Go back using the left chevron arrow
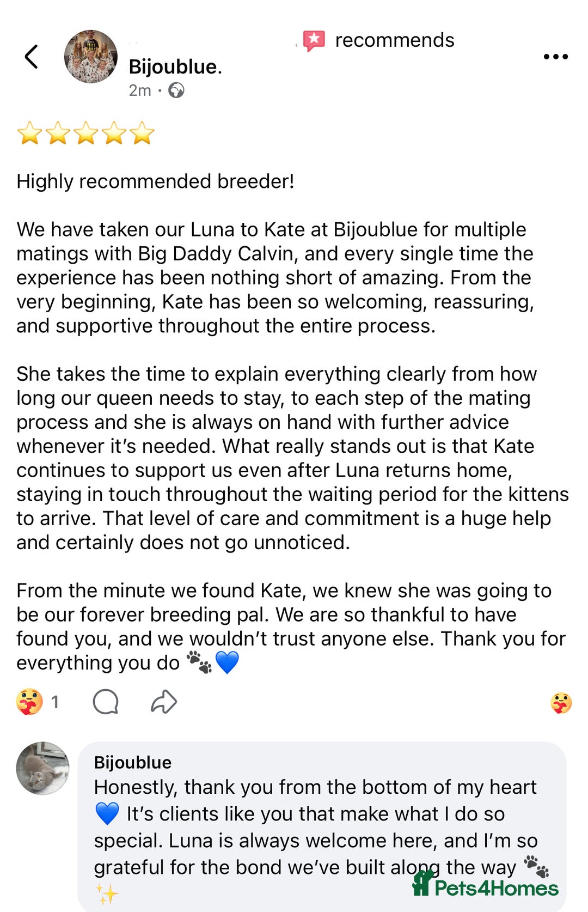This screenshot has height=912, width=588. coord(32,57)
